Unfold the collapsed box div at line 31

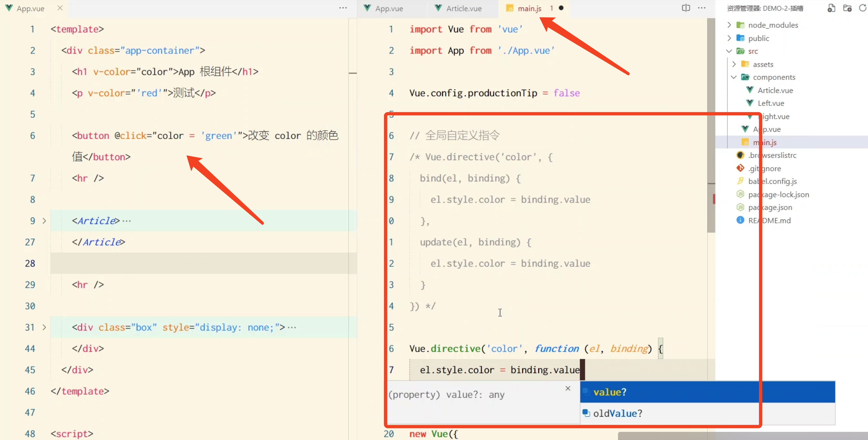coord(44,327)
